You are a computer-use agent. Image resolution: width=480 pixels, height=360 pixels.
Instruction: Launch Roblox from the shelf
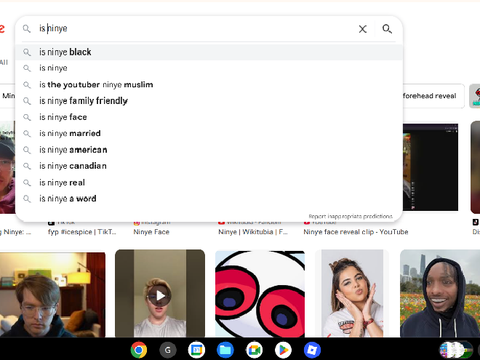(x=312, y=350)
